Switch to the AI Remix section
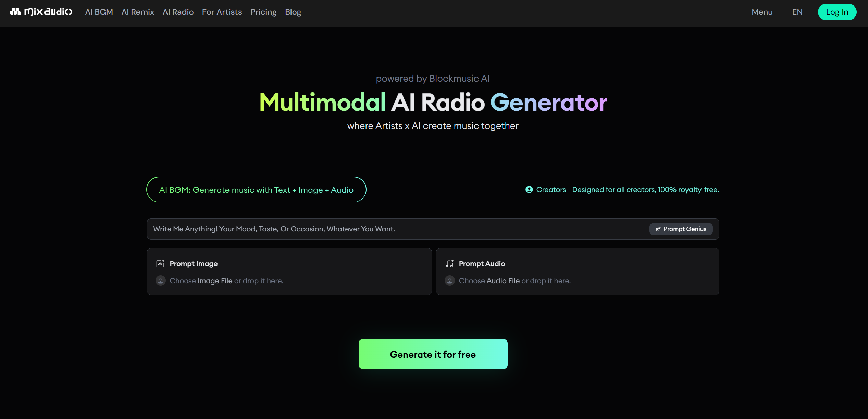 (x=138, y=12)
